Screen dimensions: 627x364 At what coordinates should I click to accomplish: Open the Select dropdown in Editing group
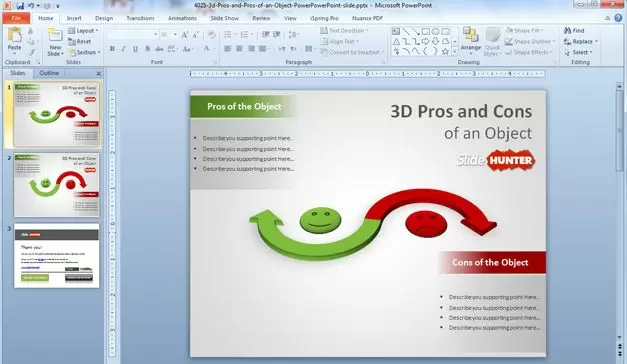pos(578,52)
